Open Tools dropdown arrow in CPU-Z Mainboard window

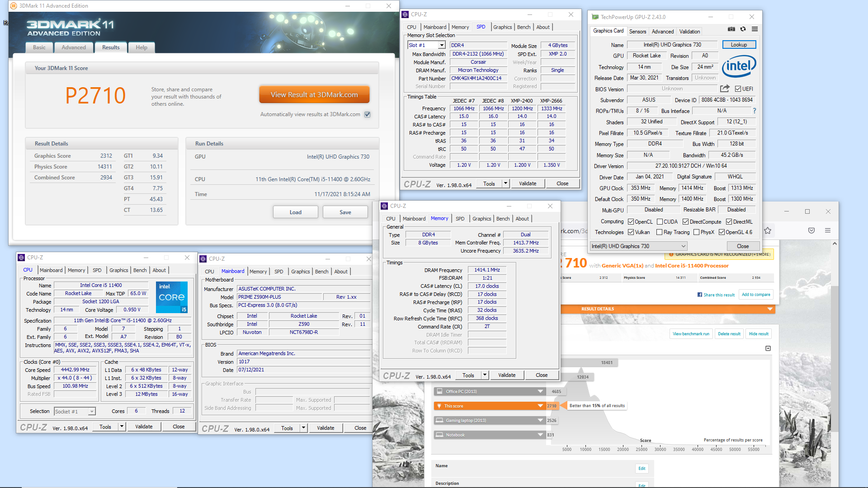pyautogui.click(x=303, y=428)
